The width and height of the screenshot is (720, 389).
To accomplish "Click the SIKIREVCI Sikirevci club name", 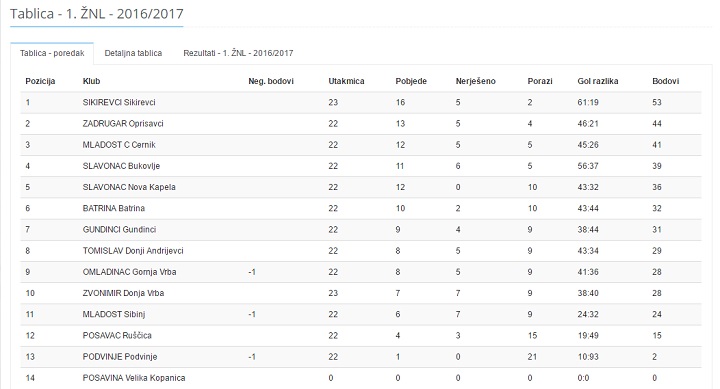I will coord(119,102).
